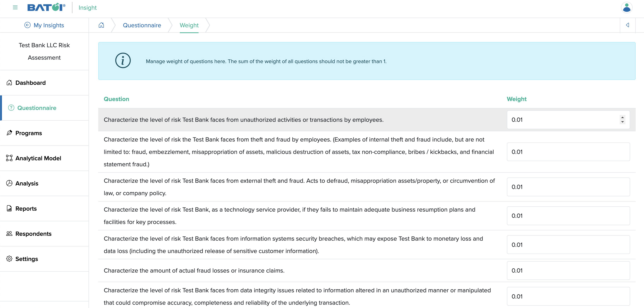Open the Respondents section
The image size is (644, 308).
coord(44,234)
